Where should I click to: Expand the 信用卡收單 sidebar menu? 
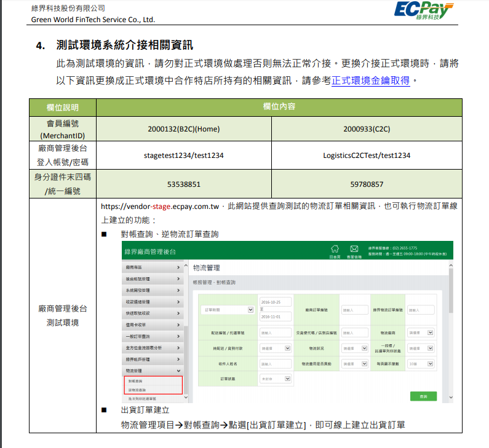(152, 325)
